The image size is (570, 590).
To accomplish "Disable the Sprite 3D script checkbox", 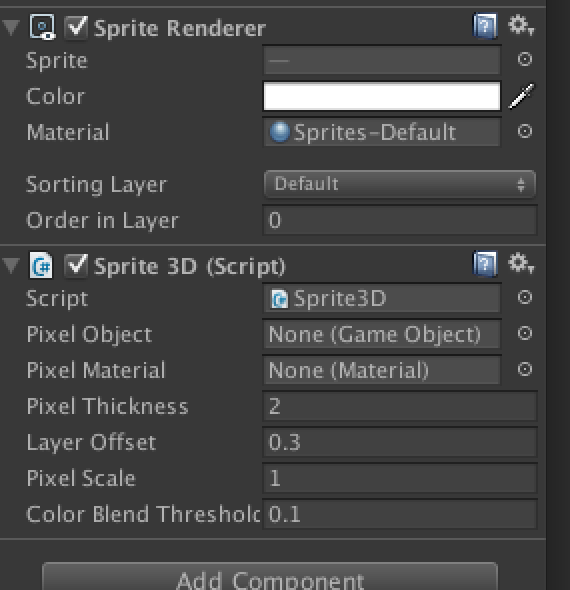I will pyautogui.click(x=76, y=265).
